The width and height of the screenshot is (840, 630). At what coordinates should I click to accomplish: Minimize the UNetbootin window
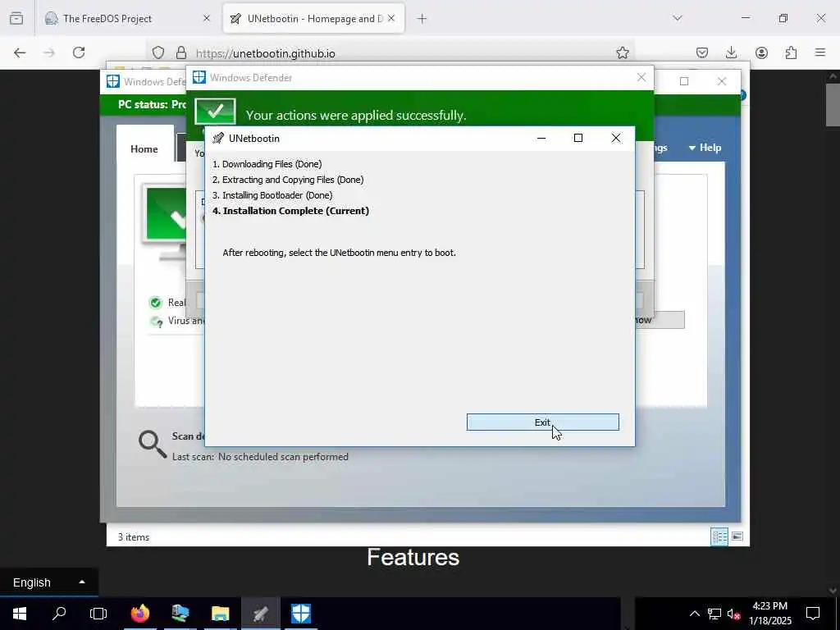pyautogui.click(x=541, y=138)
